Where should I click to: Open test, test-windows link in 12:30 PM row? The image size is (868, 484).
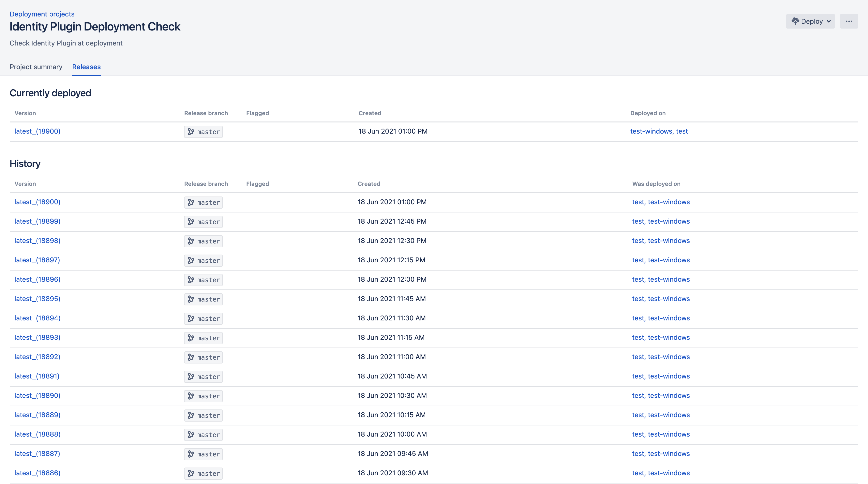tap(661, 241)
